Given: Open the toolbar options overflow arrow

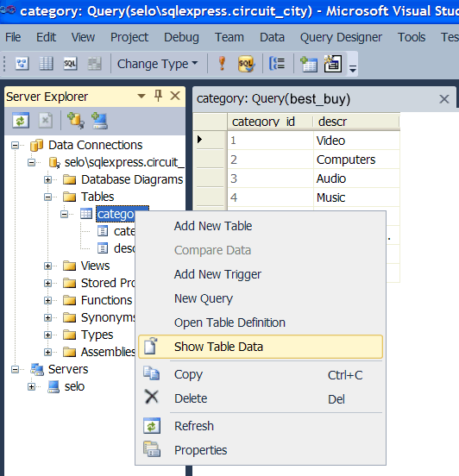Looking at the screenshot, I should 353,68.
